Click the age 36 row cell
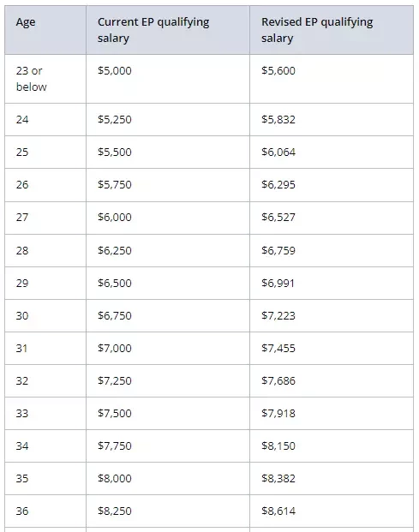 click(x=45, y=511)
